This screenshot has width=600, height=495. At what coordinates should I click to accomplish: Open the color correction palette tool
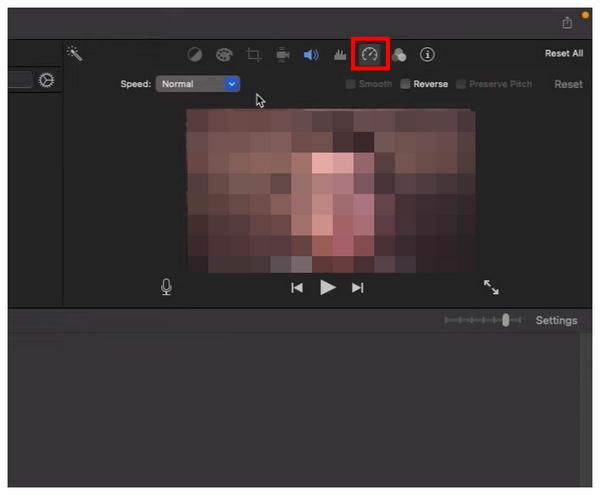224,55
